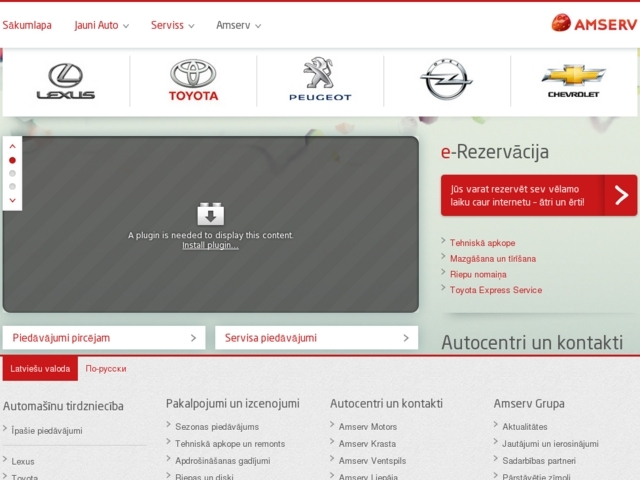
Task: Open Sezonas piedāvājums link
Action: click(217, 427)
